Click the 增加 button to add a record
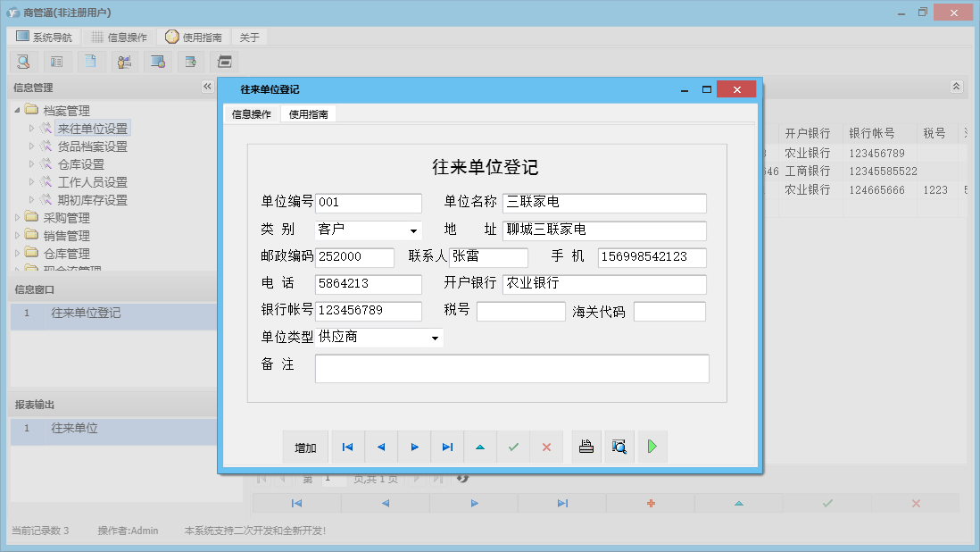980x552 pixels. point(305,447)
